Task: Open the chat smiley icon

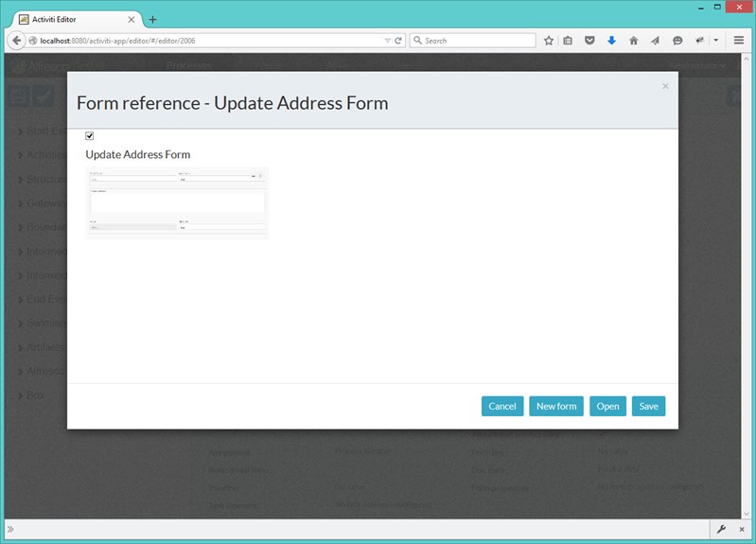Action: [677, 41]
